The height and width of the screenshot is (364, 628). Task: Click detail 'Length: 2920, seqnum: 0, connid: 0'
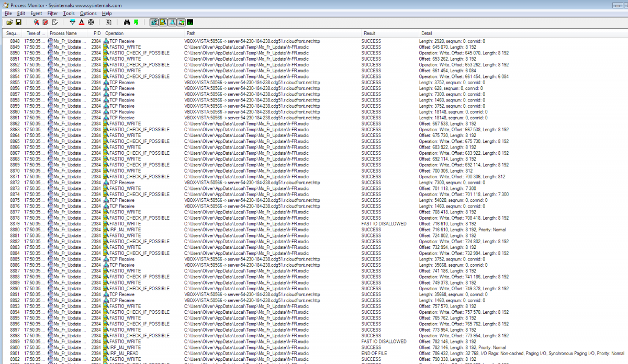tap(452, 41)
